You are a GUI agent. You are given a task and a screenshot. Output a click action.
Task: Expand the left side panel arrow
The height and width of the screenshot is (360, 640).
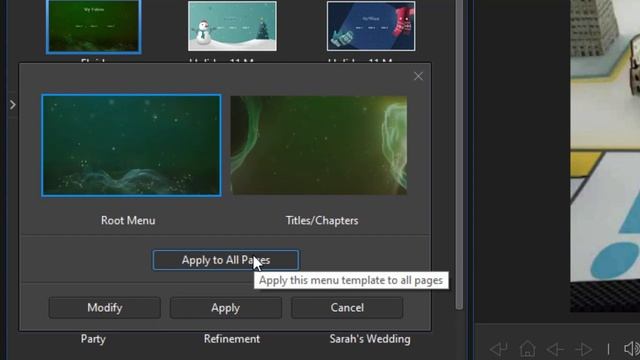[13, 105]
